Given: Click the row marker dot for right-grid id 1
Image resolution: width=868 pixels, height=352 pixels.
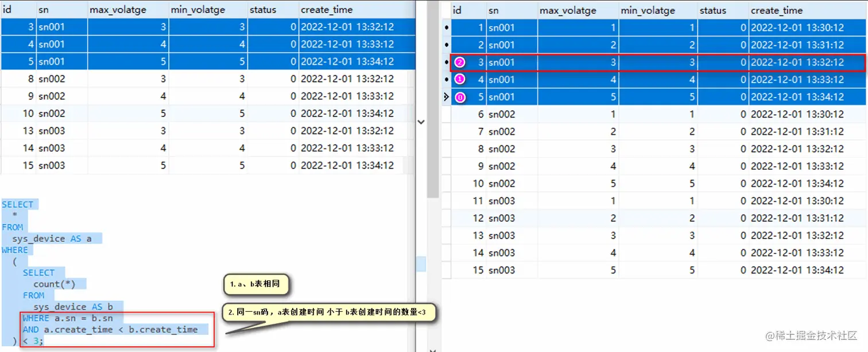Looking at the screenshot, I should (446, 28).
